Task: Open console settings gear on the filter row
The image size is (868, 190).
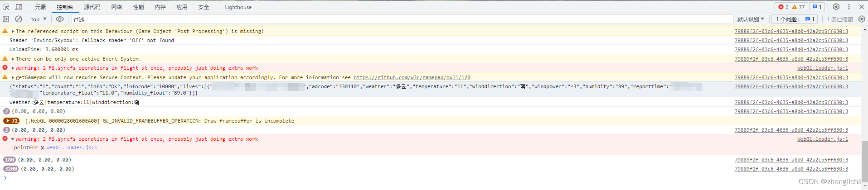Action: tap(862, 19)
